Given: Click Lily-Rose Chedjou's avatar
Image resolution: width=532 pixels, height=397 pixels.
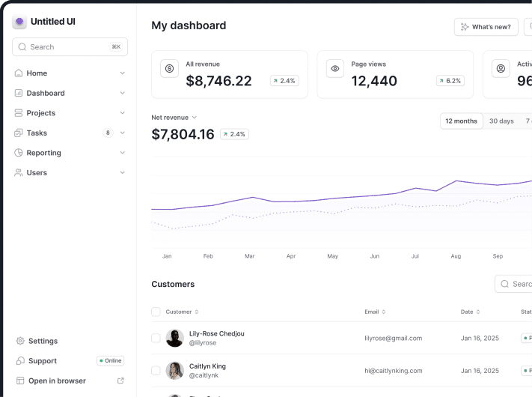Looking at the screenshot, I should (x=175, y=338).
